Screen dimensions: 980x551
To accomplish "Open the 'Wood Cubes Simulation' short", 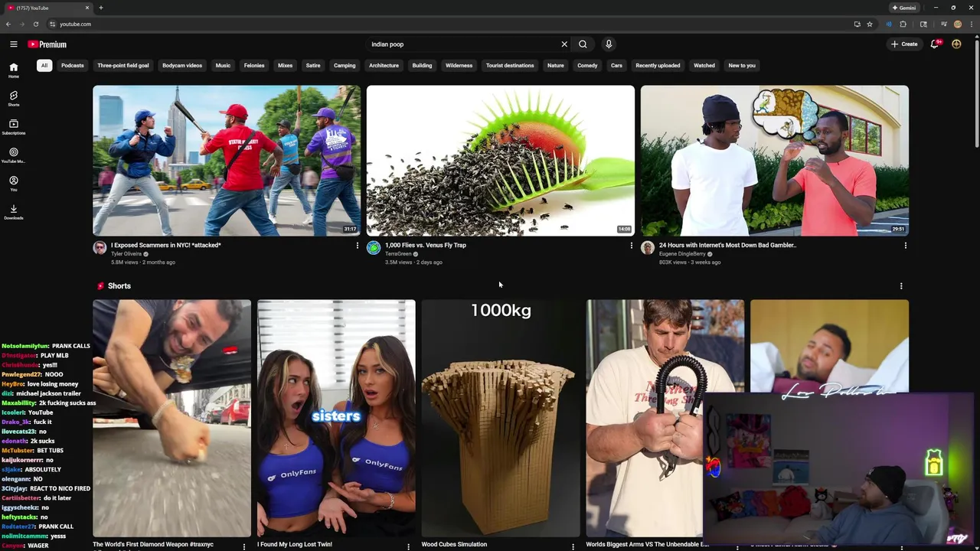I will click(x=501, y=419).
